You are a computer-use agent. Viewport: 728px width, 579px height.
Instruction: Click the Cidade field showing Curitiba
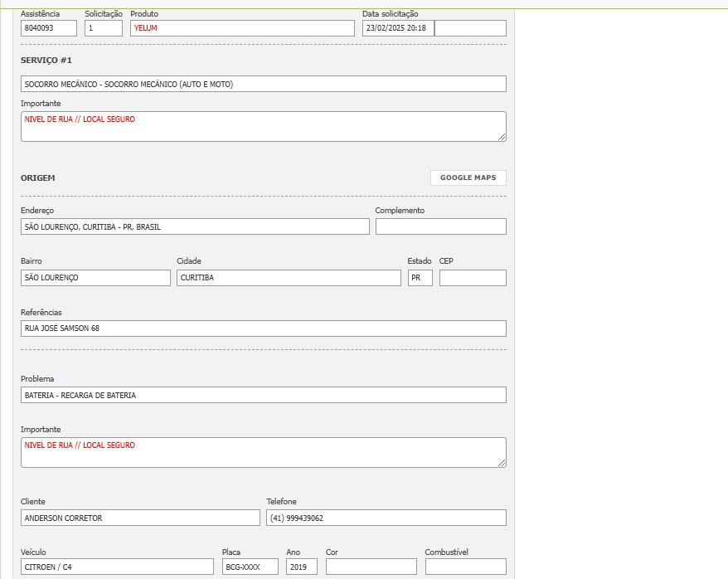(x=289, y=278)
